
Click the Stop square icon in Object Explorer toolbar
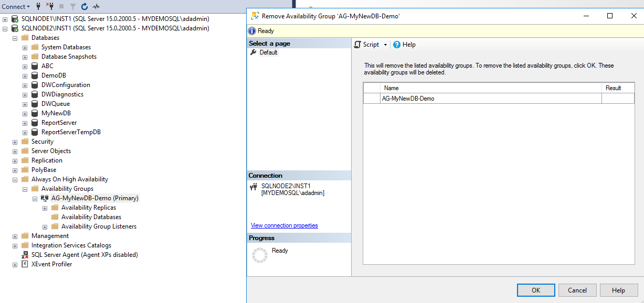pyautogui.click(x=61, y=7)
